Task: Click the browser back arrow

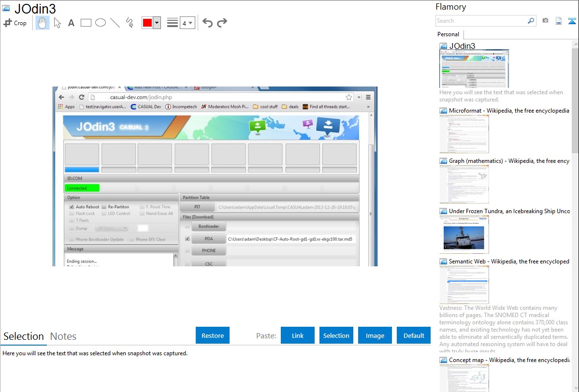Action: pos(61,97)
